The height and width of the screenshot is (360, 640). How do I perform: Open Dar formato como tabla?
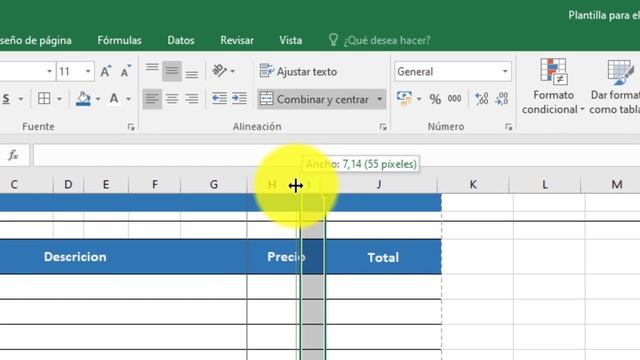(615, 87)
